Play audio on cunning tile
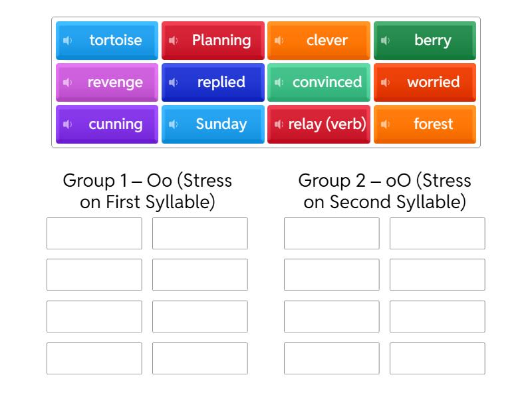 [67, 124]
